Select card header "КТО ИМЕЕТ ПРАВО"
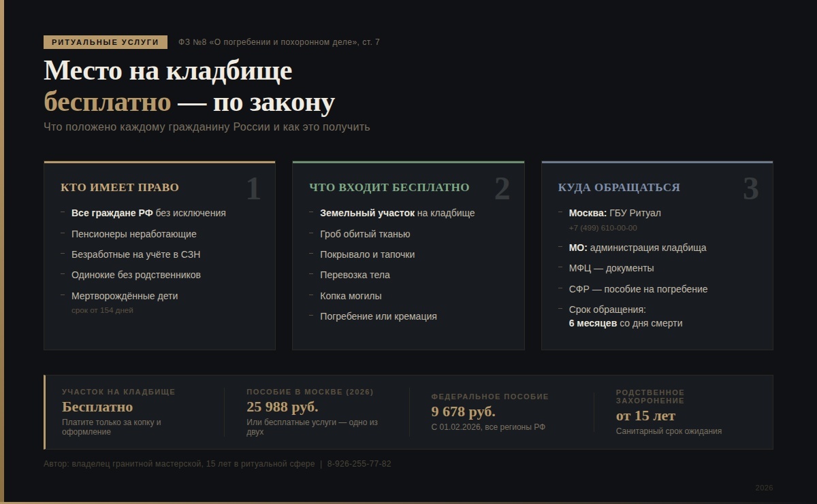 119,187
